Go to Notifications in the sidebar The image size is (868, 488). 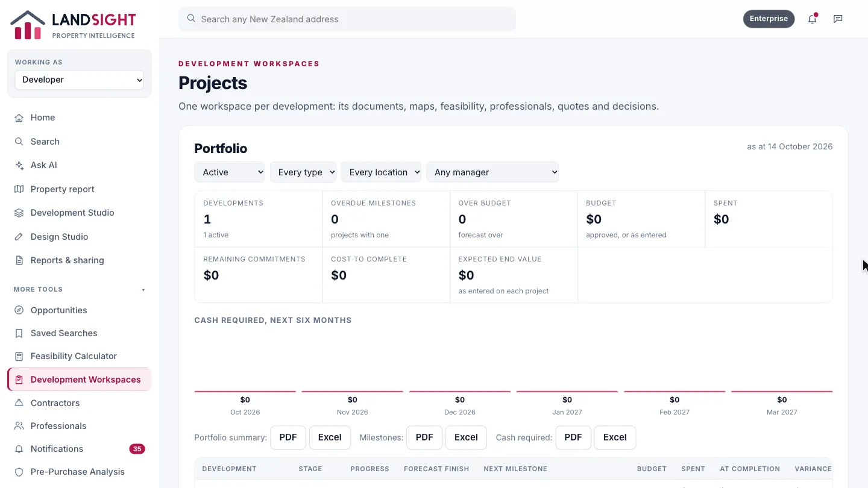80,449
